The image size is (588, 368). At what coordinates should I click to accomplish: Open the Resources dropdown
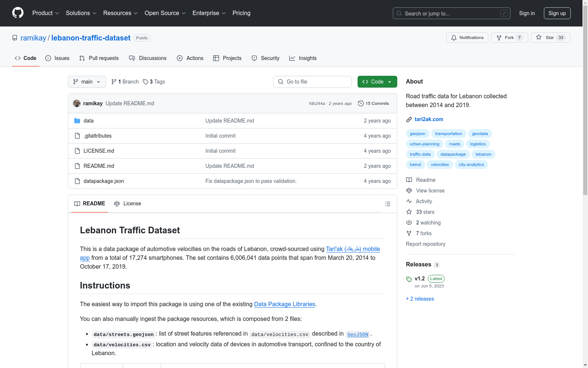(x=121, y=13)
